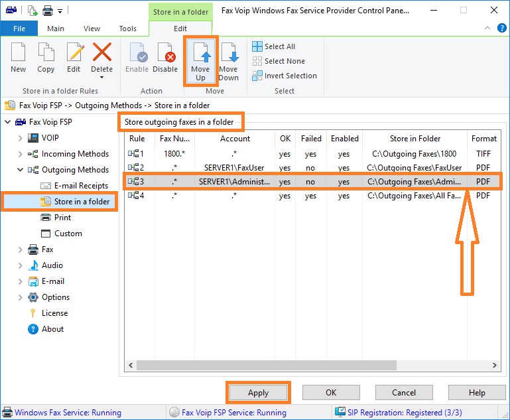Switch to the Main ribbon tab
This screenshot has height=420, width=510.
(x=56, y=29)
